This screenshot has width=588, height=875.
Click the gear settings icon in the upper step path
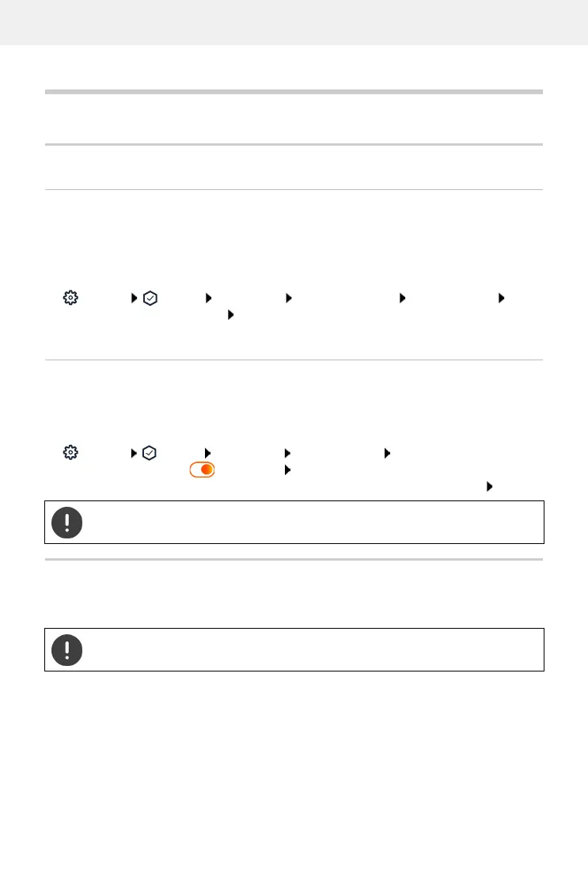(70, 298)
